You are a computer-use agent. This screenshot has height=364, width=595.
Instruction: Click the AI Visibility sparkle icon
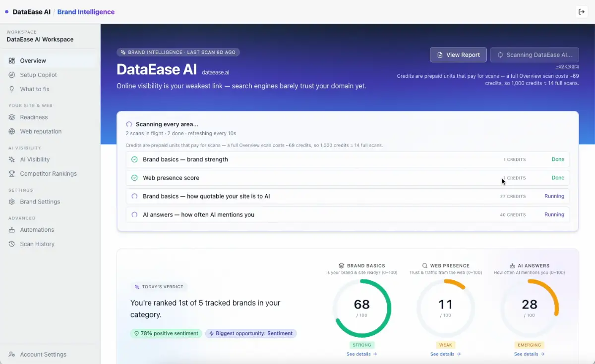point(12,159)
